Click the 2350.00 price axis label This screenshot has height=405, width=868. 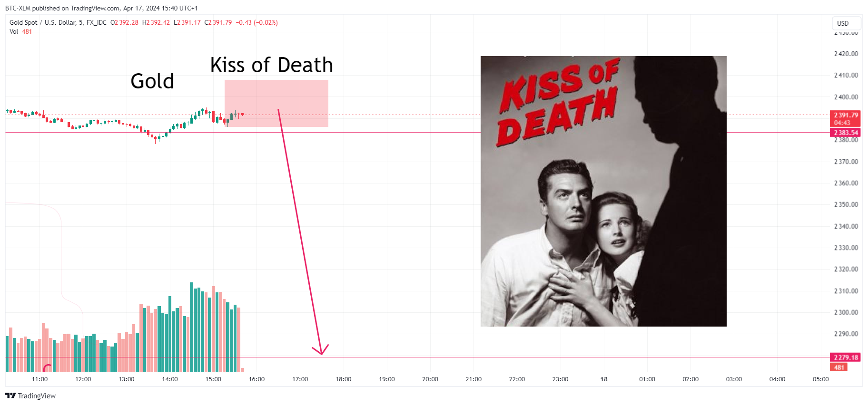(846, 204)
